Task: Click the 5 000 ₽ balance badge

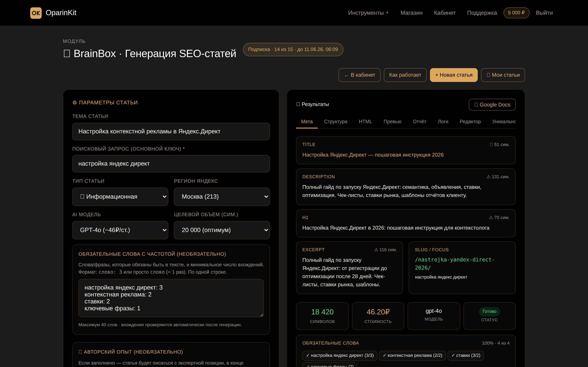Action: pos(516,13)
